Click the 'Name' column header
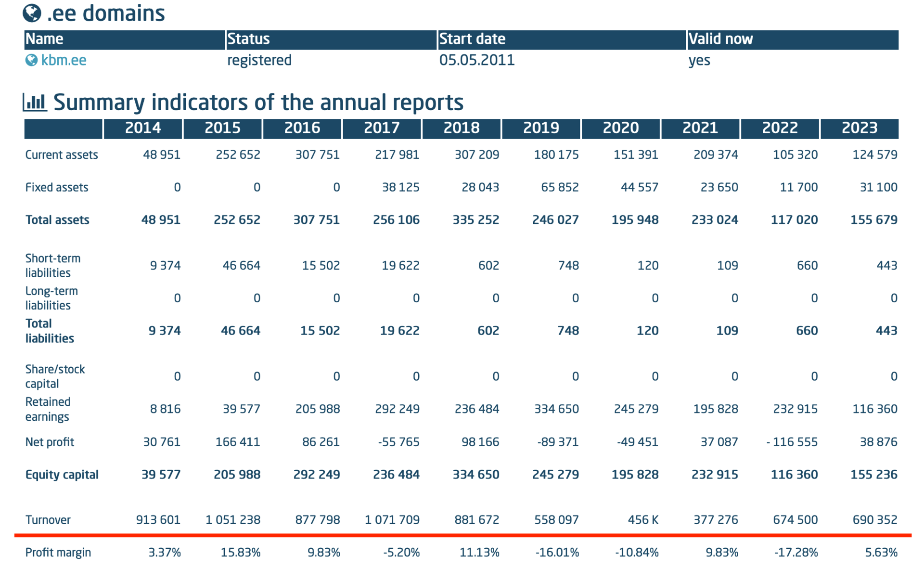The height and width of the screenshot is (581, 924). click(44, 39)
